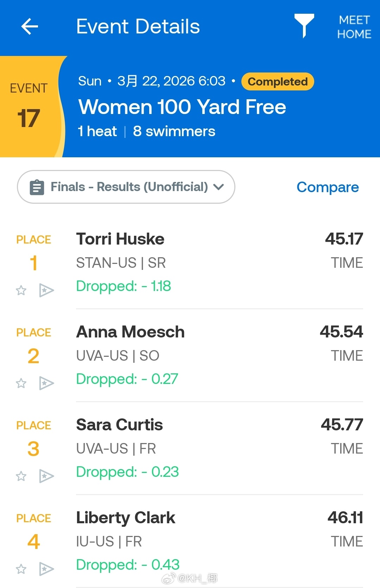380x588 pixels.
Task: Tap flag icon next to Anna Moesch
Action: click(x=46, y=383)
